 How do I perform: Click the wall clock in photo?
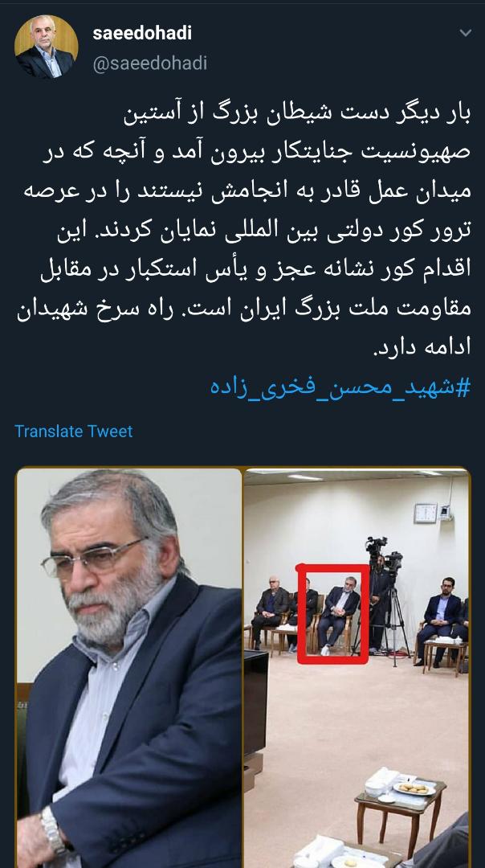pyautogui.click(x=426, y=513)
